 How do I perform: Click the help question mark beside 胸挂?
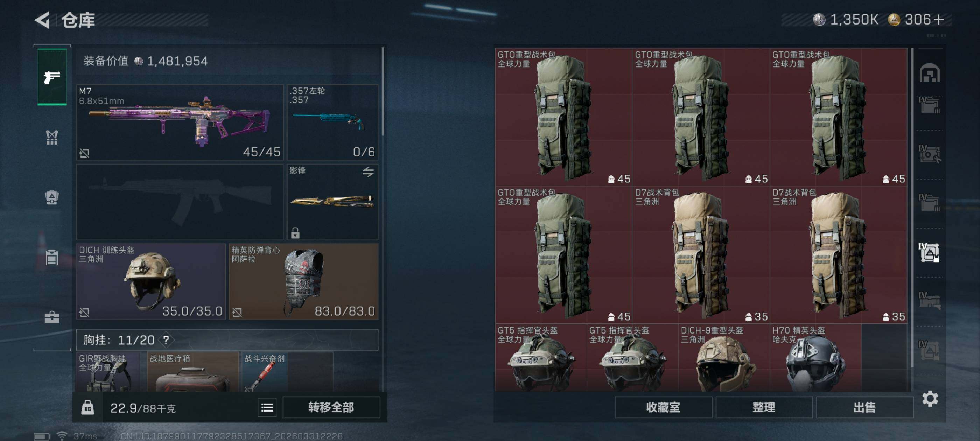pyautogui.click(x=166, y=339)
